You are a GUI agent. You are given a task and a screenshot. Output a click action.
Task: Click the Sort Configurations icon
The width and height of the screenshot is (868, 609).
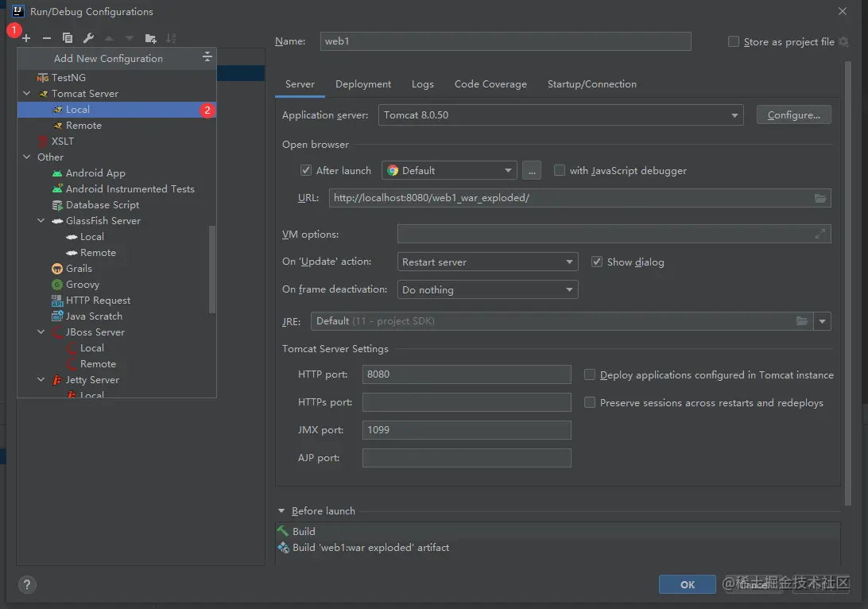[171, 38]
